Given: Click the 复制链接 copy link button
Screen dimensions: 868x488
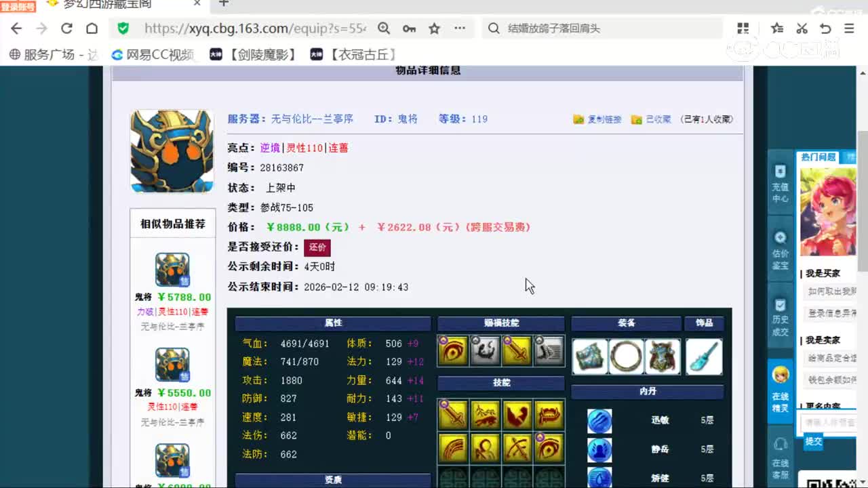Looking at the screenshot, I should coord(597,119).
